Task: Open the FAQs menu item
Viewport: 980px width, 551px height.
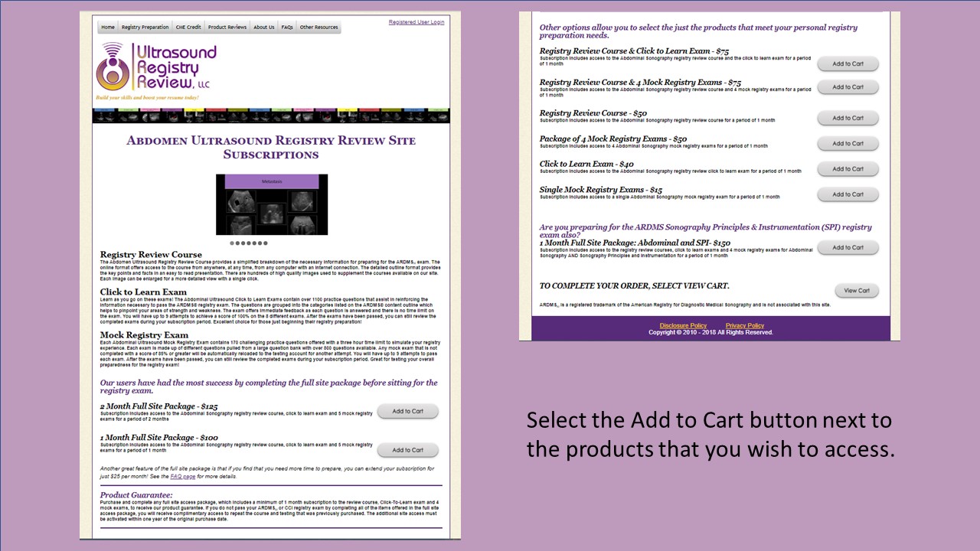Action: [287, 28]
